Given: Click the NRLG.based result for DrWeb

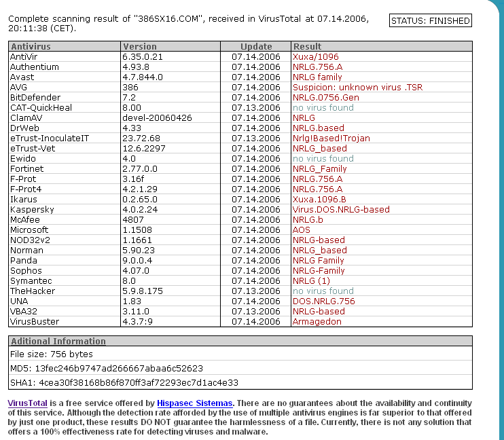Looking at the screenshot, I should pyautogui.click(x=318, y=128).
